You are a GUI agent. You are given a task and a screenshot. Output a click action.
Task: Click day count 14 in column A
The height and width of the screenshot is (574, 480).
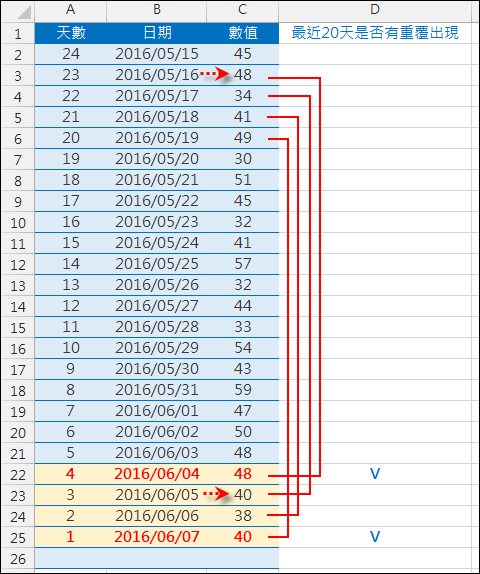click(71, 264)
